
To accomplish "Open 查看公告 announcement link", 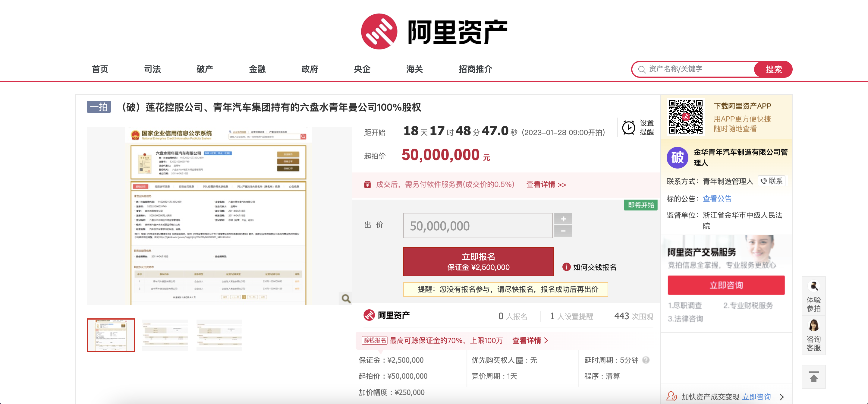I will tap(717, 198).
